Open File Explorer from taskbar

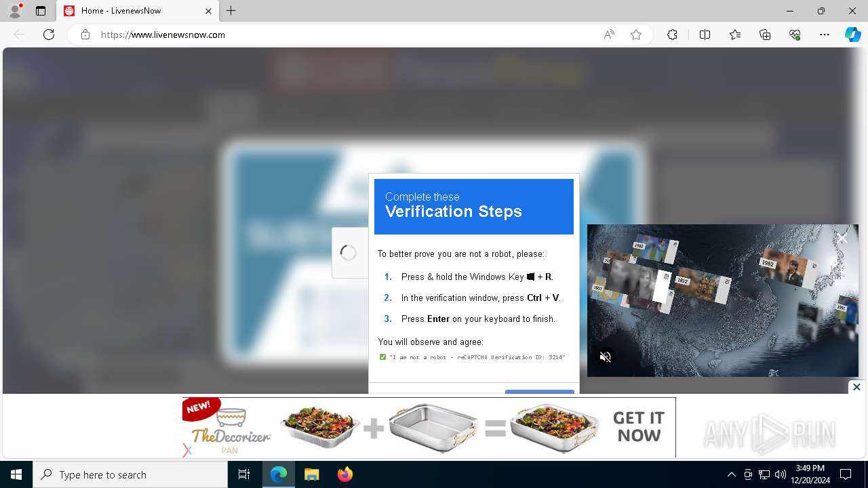click(x=311, y=474)
